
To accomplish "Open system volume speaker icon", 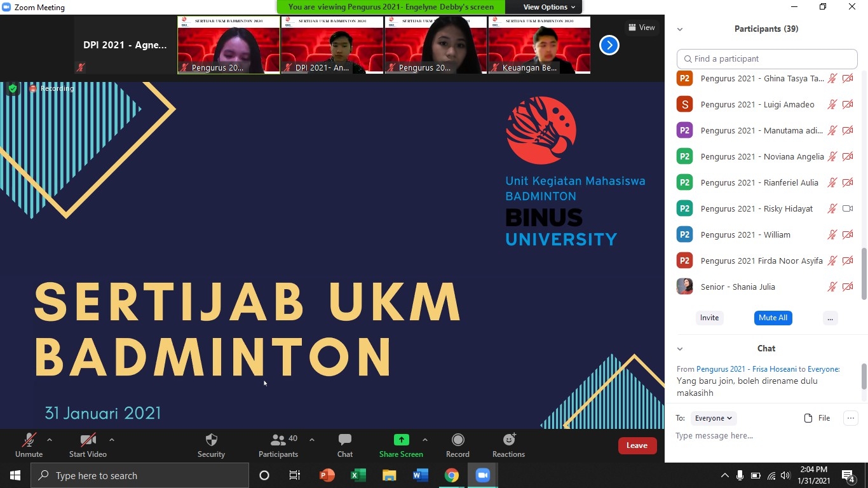I will [785, 475].
